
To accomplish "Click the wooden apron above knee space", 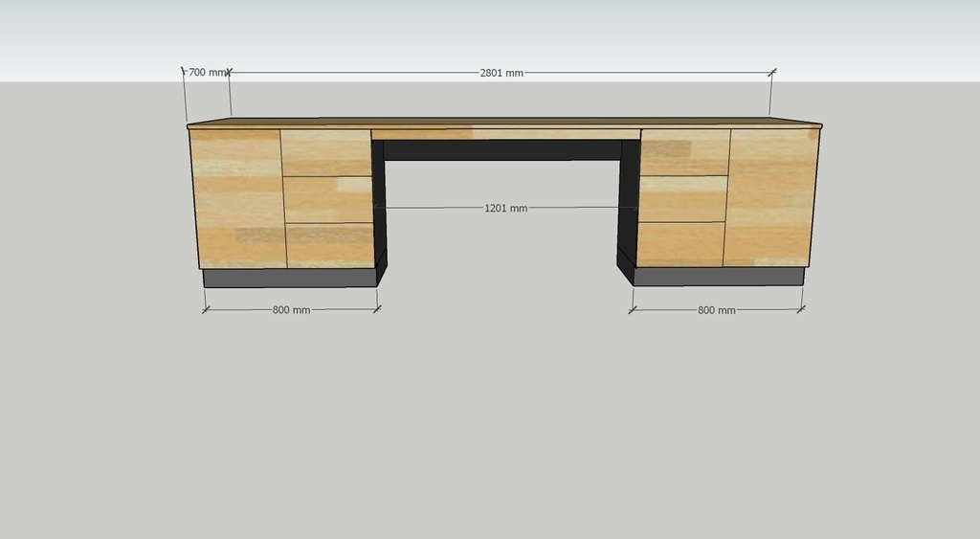I will pos(505,134).
